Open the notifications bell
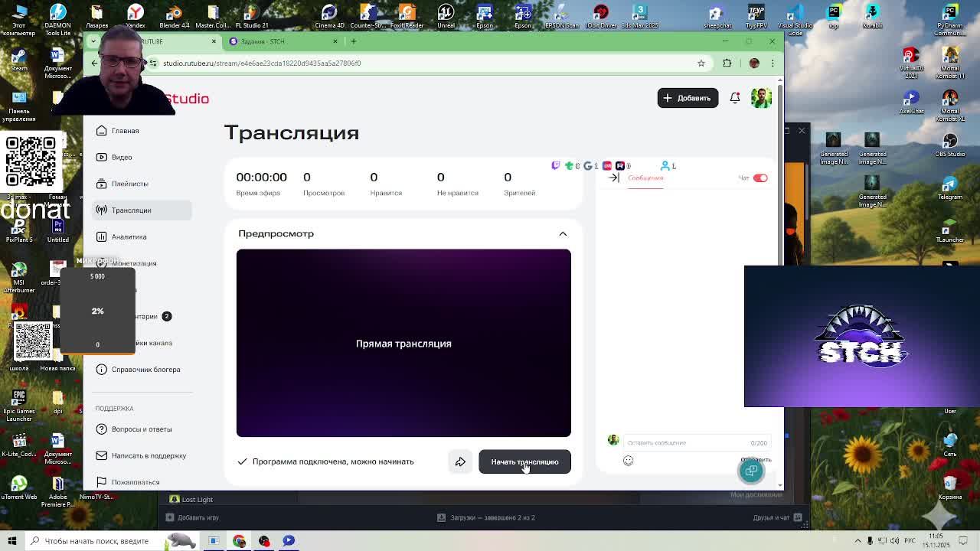The width and height of the screenshot is (980, 551). point(735,98)
